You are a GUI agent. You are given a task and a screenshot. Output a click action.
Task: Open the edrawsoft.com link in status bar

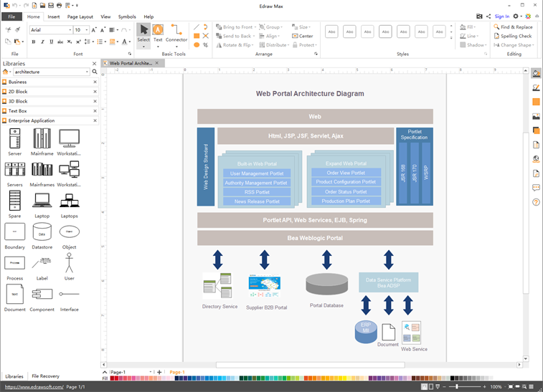[34, 387]
